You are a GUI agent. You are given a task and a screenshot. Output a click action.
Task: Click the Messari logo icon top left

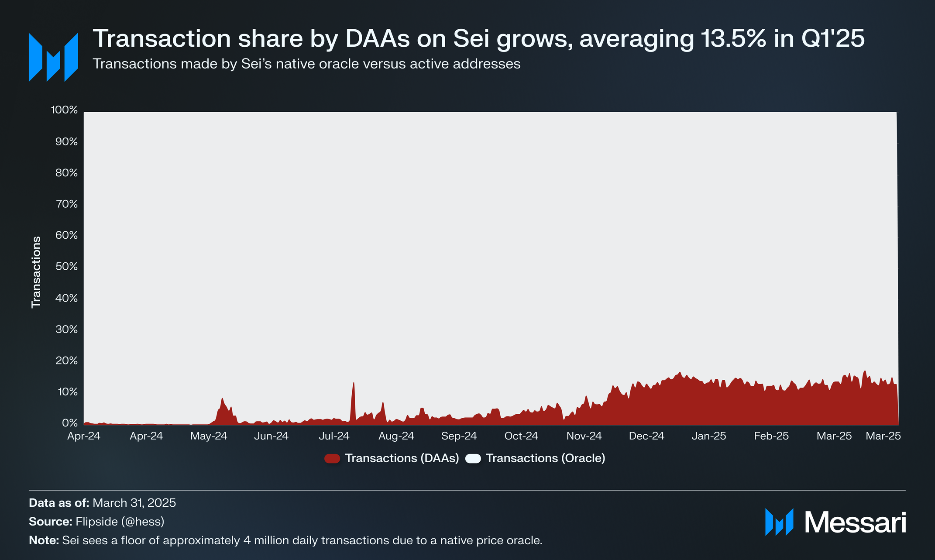coord(53,57)
